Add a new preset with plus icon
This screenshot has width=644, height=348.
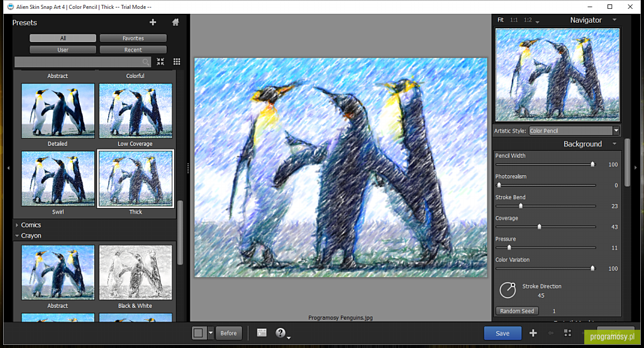pyautogui.click(x=153, y=22)
